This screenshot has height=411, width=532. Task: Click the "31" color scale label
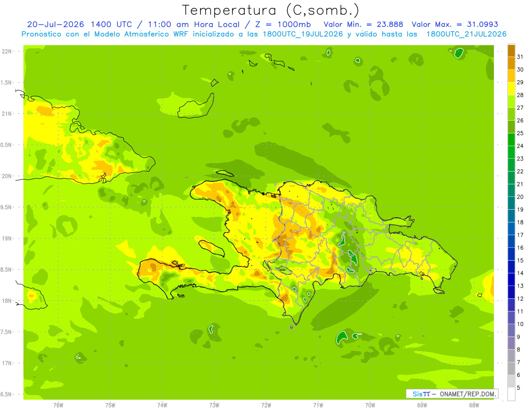point(520,57)
